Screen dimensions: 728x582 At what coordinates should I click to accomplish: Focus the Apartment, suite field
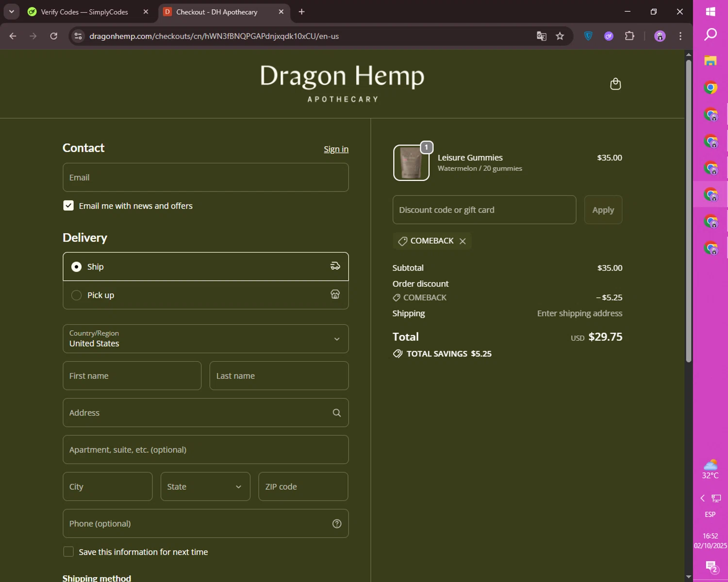(x=206, y=450)
